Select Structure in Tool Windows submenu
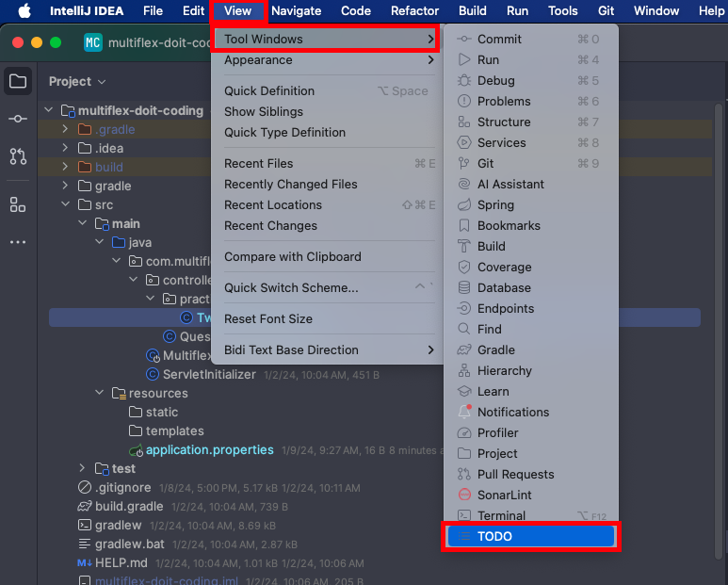 point(530,122)
